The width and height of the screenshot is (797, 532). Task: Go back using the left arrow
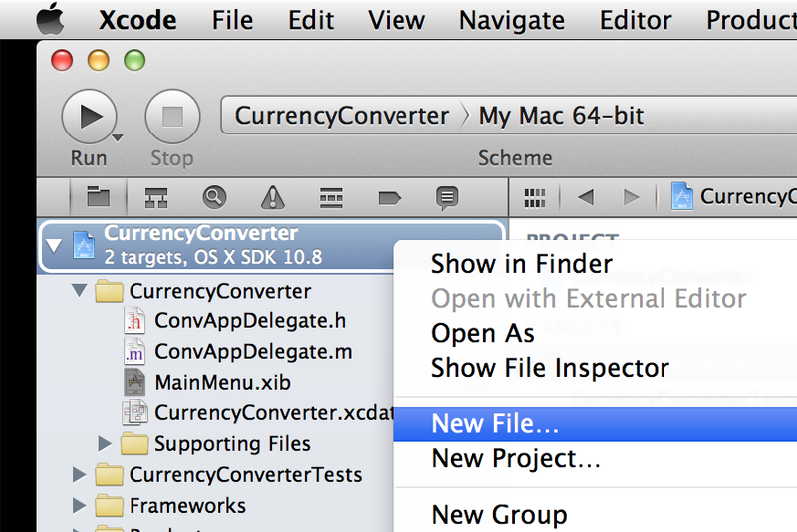pyautogui.click(x=585, y=196)
